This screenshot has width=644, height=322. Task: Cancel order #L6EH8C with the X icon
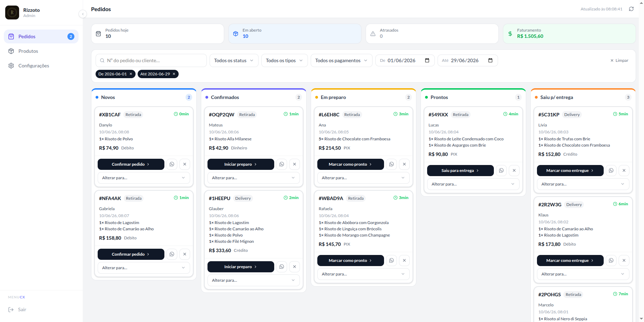[x=404, y=164]
